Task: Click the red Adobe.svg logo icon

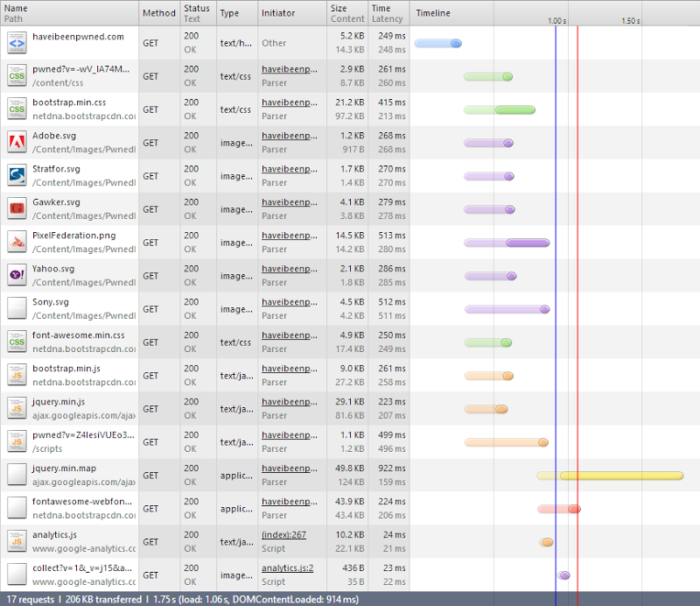Action: pos(17,143)
